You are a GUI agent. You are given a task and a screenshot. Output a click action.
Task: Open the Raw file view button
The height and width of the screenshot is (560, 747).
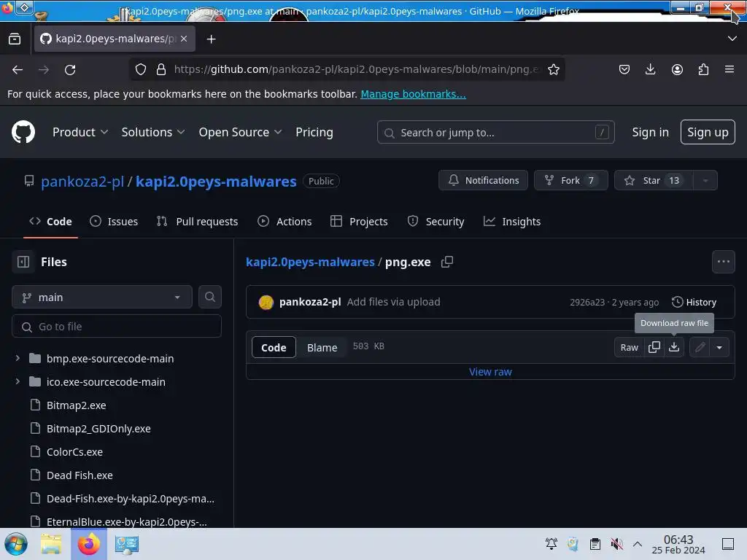coord(629,347)
